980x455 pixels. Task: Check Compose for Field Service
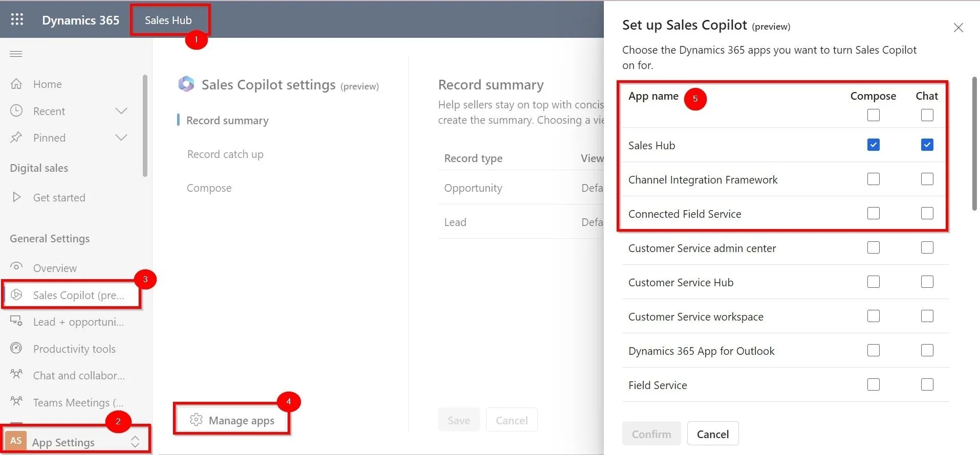[x=874, y=384]
